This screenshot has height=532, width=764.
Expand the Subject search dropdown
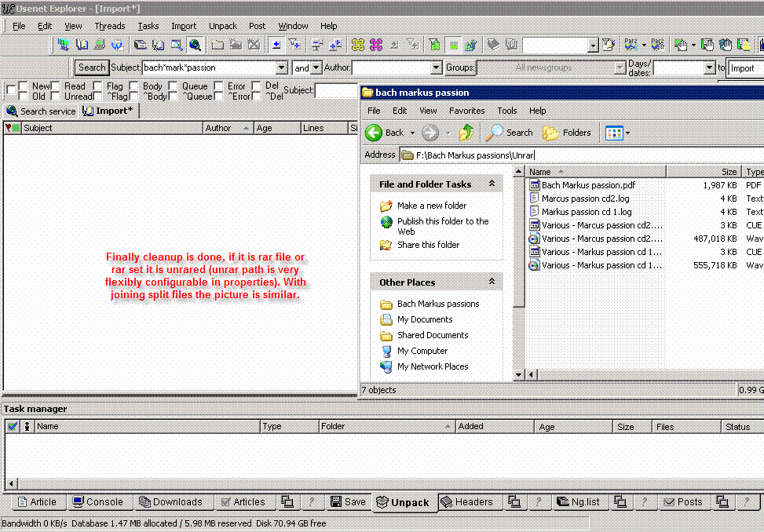point(282,68)
